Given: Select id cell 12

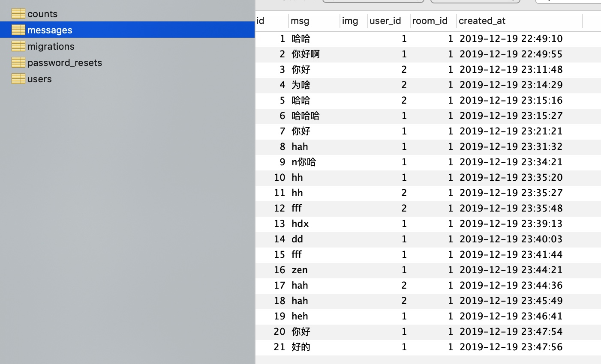Looking at the screenshot, I should click(x=279, y=208).
